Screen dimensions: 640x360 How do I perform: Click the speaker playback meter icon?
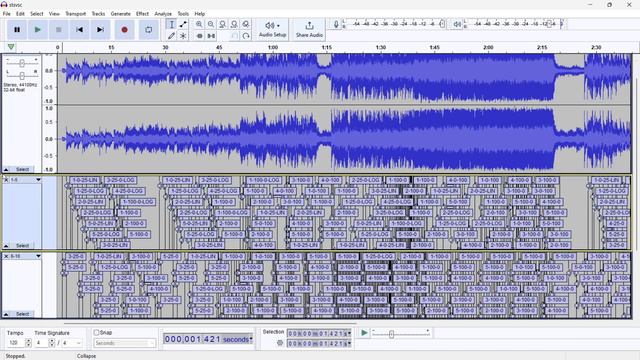457,24
